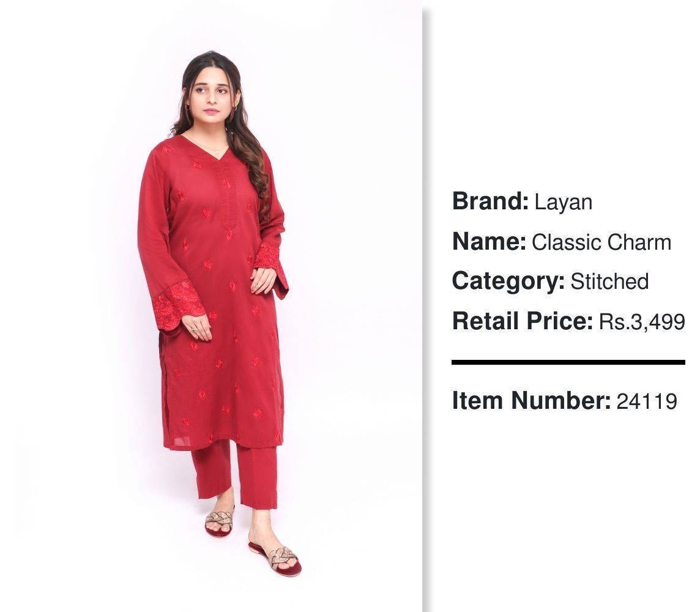Select the Stitched category value

click(609, 282)
